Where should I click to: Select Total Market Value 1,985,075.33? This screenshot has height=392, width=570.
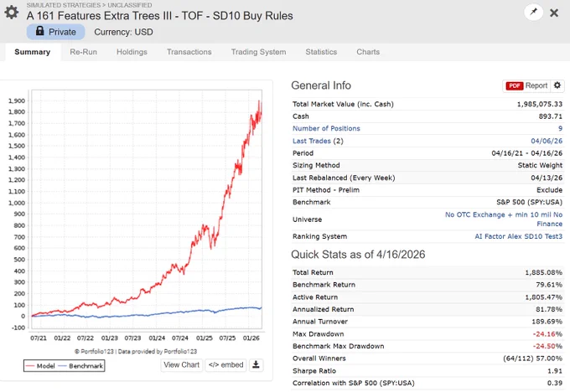coord(540,104)
